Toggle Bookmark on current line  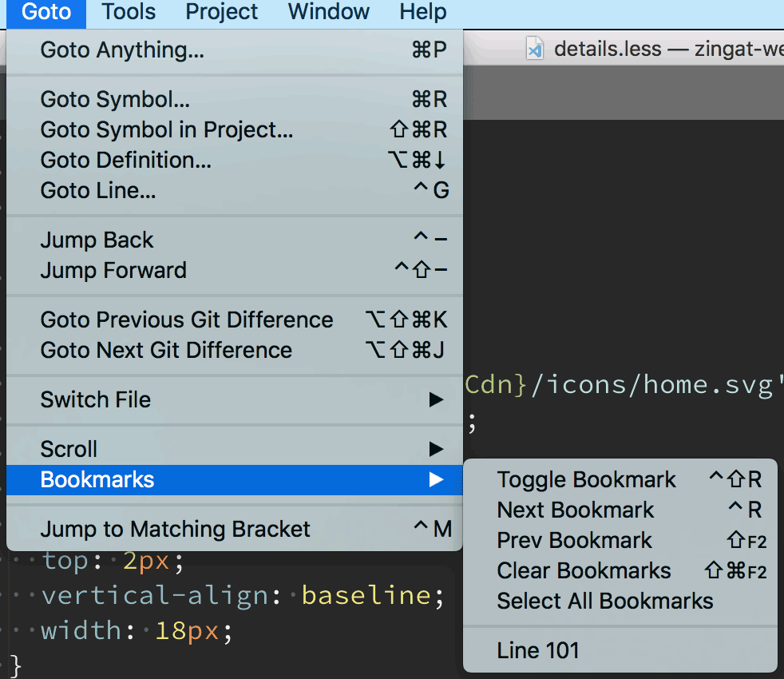586,479
